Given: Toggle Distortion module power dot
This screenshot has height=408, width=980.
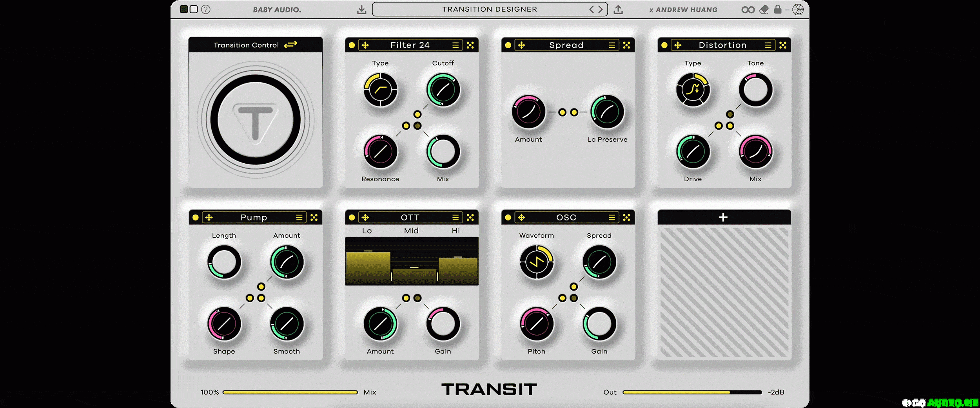Looking at the screenshot, I should click(x=664, y=45).
